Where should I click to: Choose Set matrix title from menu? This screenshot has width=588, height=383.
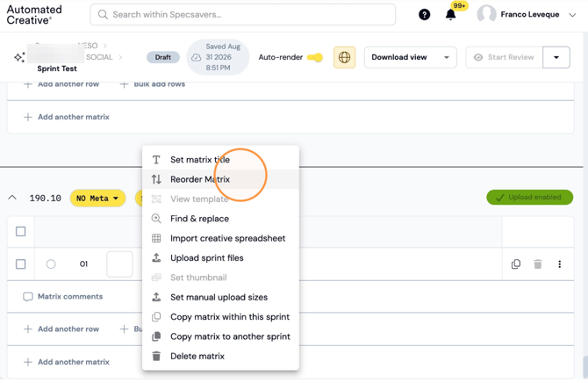coord(220,160)
